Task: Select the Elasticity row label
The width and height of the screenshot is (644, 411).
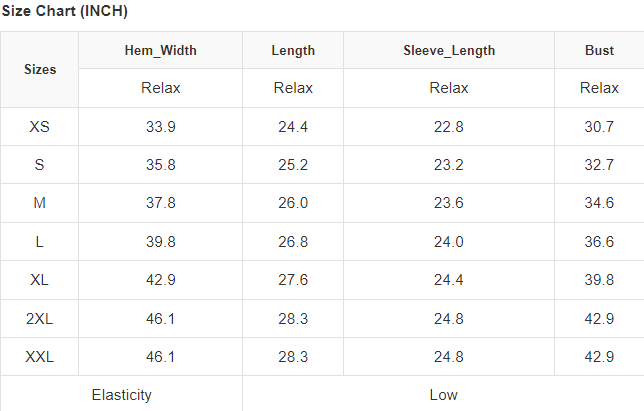Action: [121, 394]
